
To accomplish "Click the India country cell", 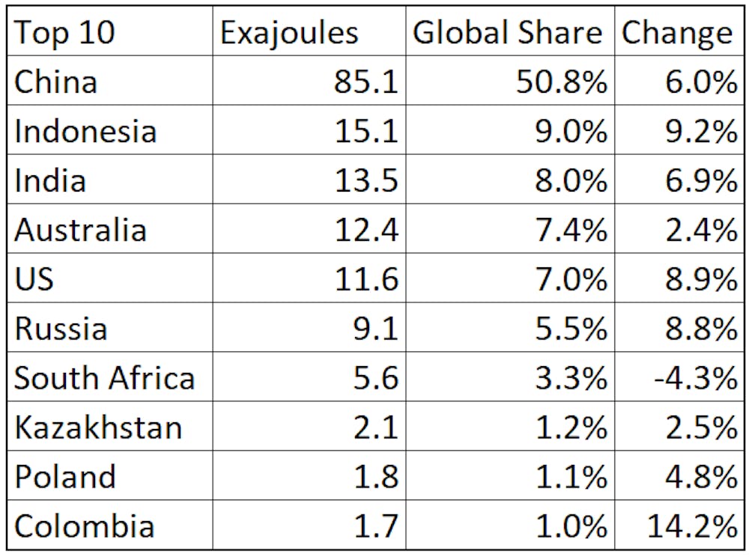I will point(110,179).
